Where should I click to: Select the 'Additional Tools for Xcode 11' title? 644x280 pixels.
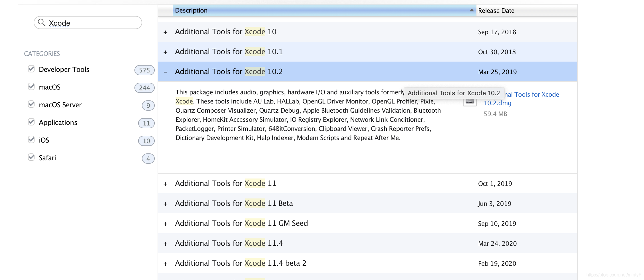[226, 183]
